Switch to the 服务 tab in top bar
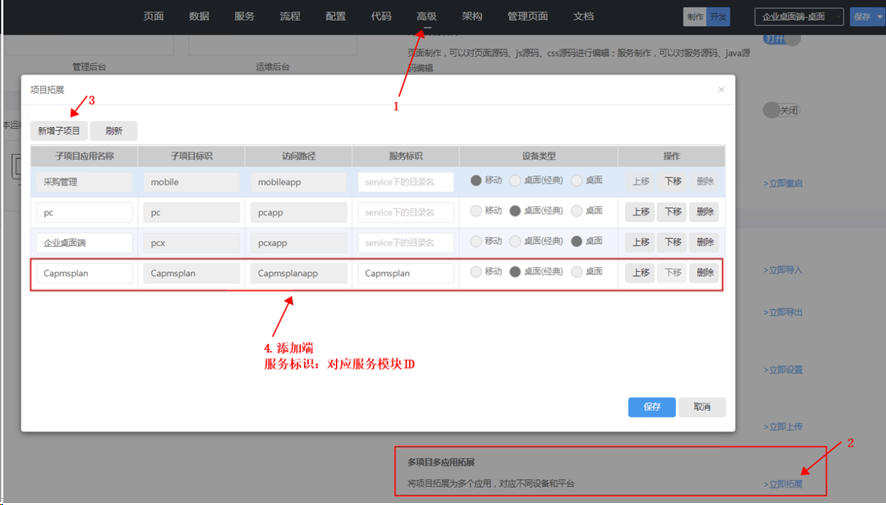The height and width of the screenshot is (505, 886). [244, 16]
